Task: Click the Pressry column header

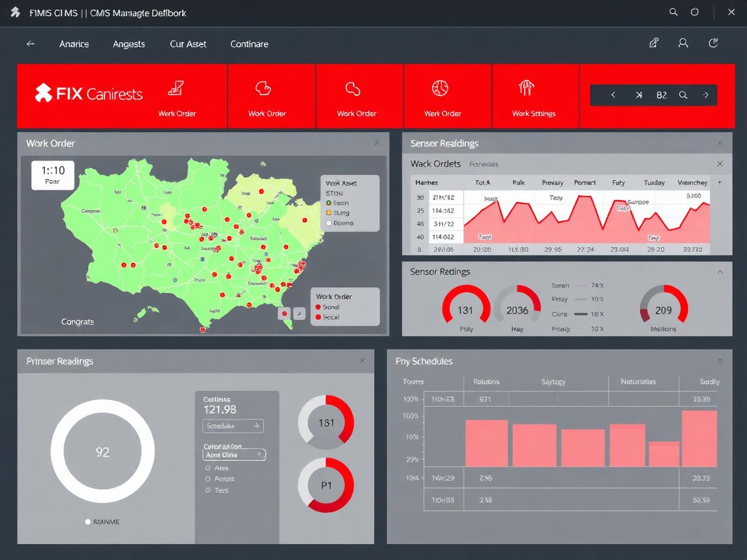Action: coord(552,183)
